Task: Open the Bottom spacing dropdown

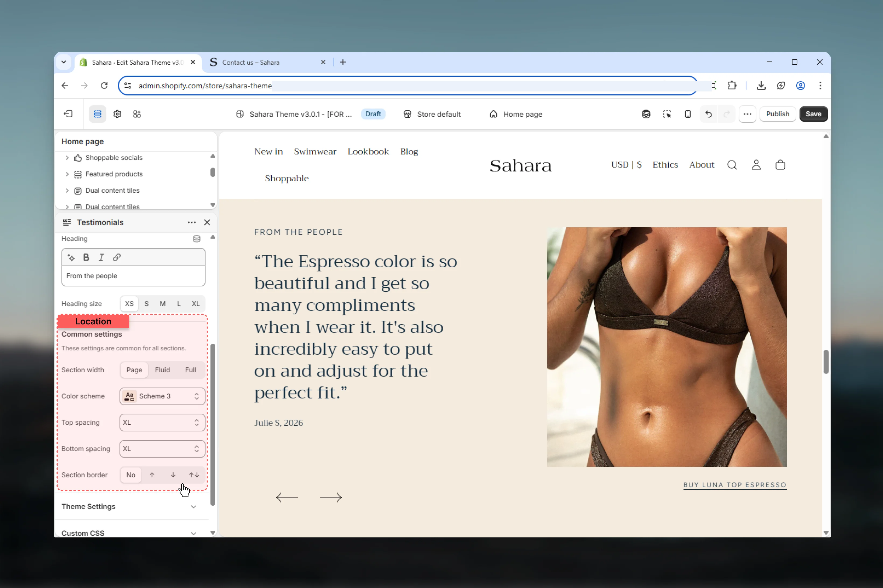Action: pyautogui.click(x=163, y=449)
